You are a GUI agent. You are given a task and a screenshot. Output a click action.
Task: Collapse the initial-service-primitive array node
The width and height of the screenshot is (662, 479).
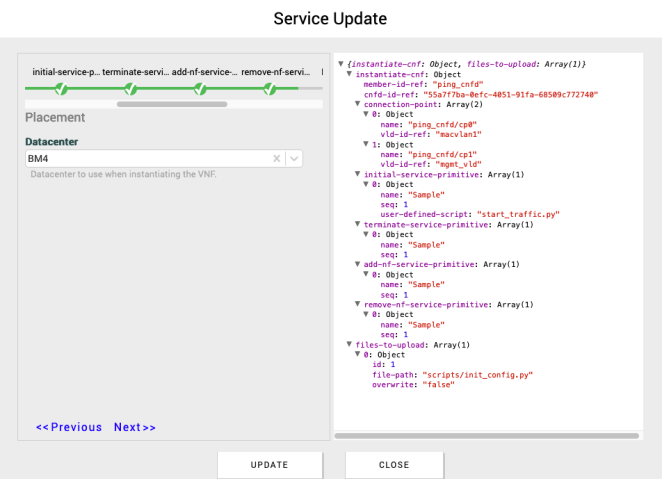pyautogui.click(x=357, y=175)
